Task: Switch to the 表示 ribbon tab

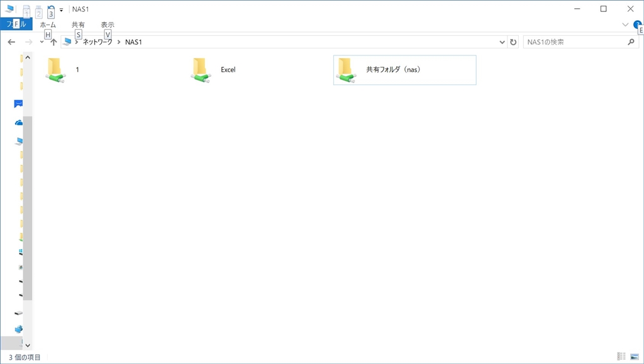Action: pos(108,25)
